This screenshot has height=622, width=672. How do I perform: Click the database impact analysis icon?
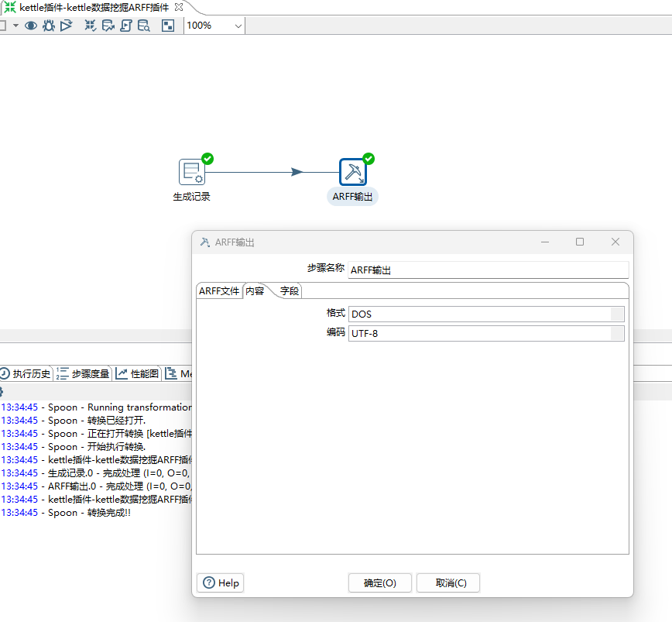point(108,26)
